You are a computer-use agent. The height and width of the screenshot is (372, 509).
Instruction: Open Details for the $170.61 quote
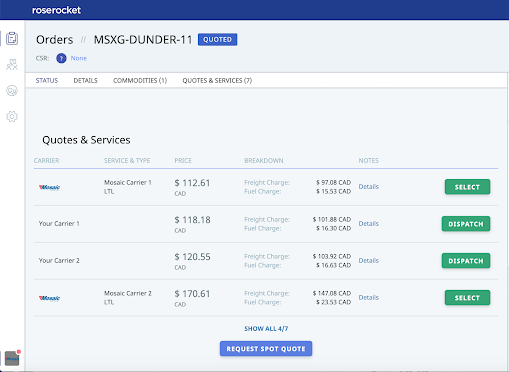(x=369, y=298)
